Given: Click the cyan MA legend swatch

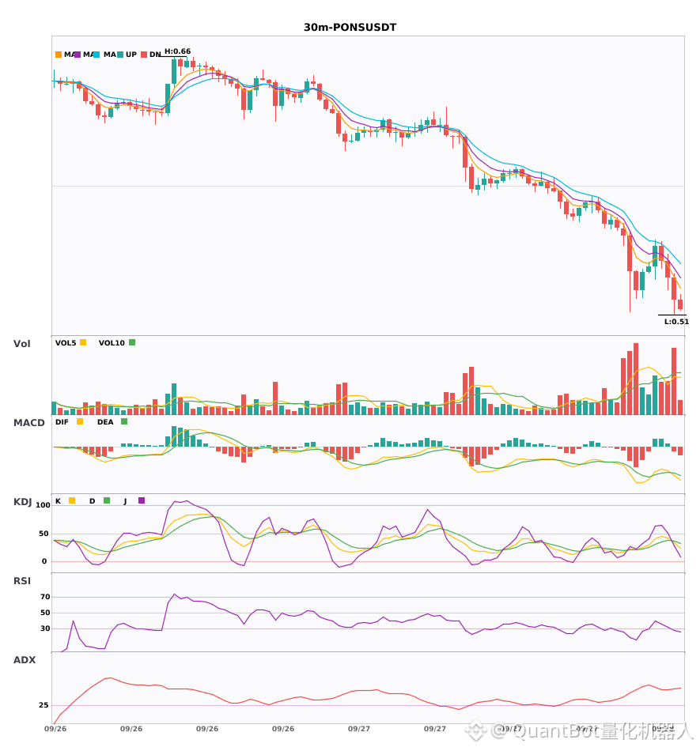Looking at the screenshot, I should (96, 55).
